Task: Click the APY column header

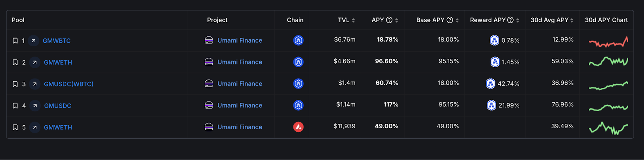Action: click(378, 20)
